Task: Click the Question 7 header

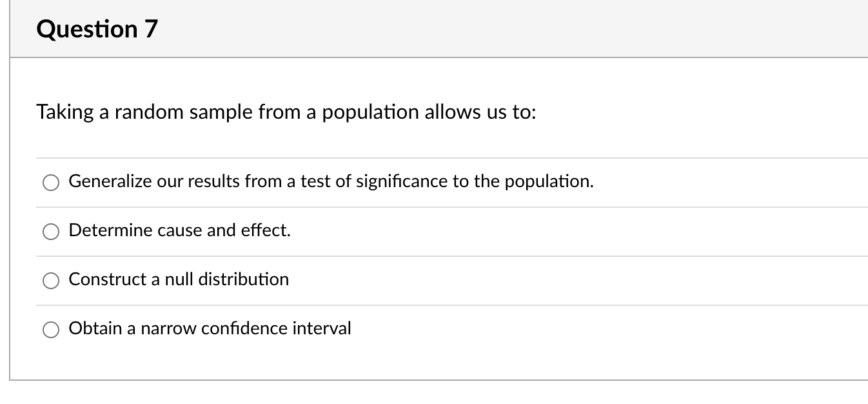Action: coord(97,28)
